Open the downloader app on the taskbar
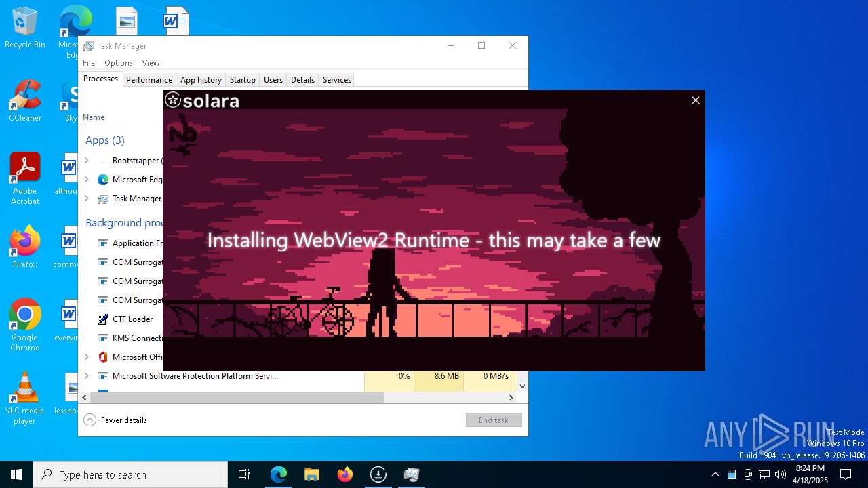 [x=378, y=474]
